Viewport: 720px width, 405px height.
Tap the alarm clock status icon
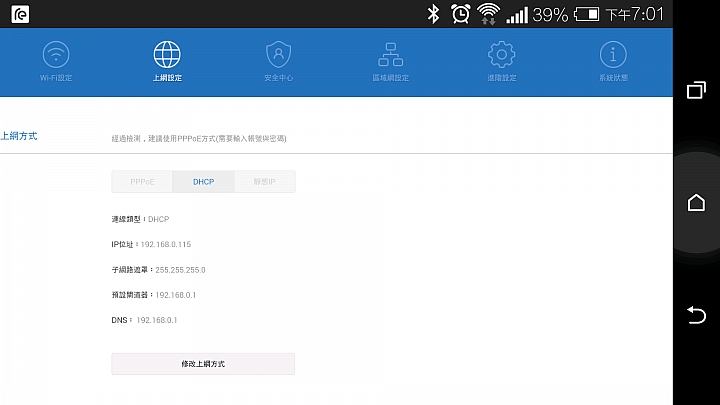461,14
